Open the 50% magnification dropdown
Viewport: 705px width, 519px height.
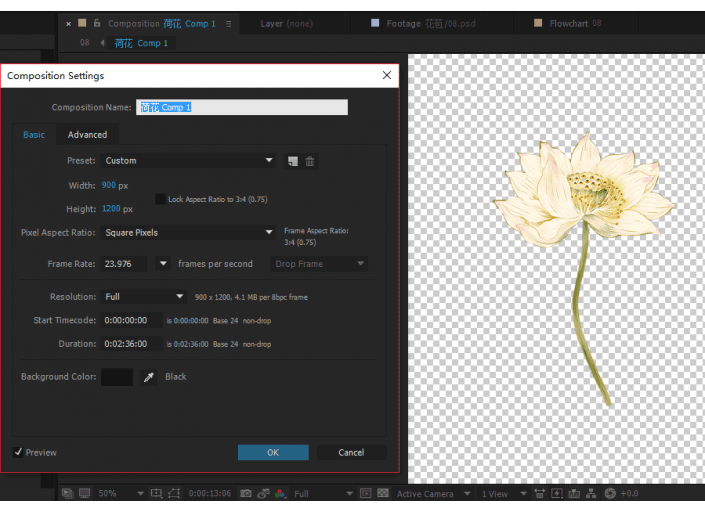tap(120, 493)
